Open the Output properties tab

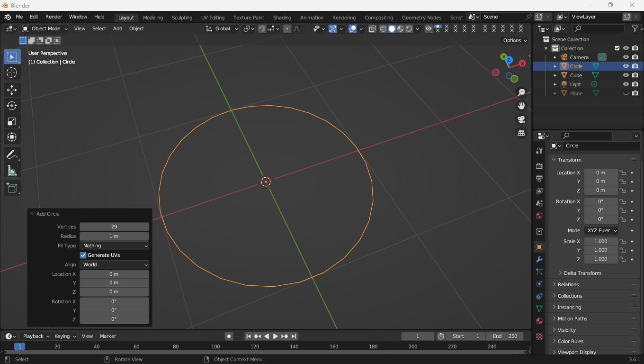pyautogui.click(x=539, y=179)
